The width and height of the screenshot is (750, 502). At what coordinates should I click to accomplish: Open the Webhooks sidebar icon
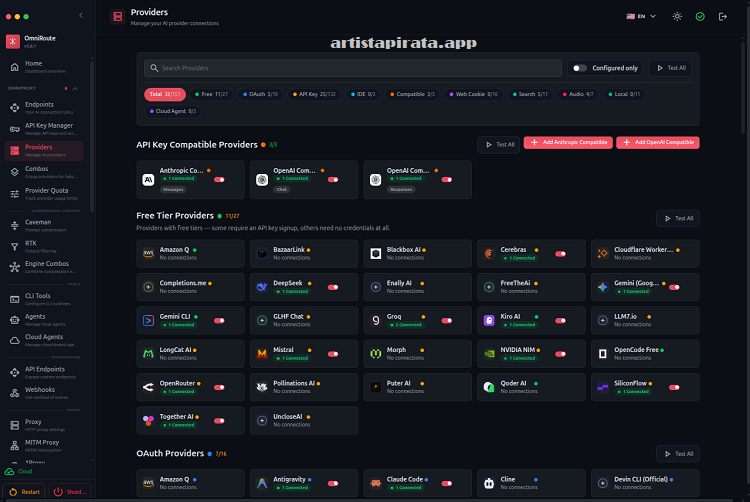click(15, 393)
